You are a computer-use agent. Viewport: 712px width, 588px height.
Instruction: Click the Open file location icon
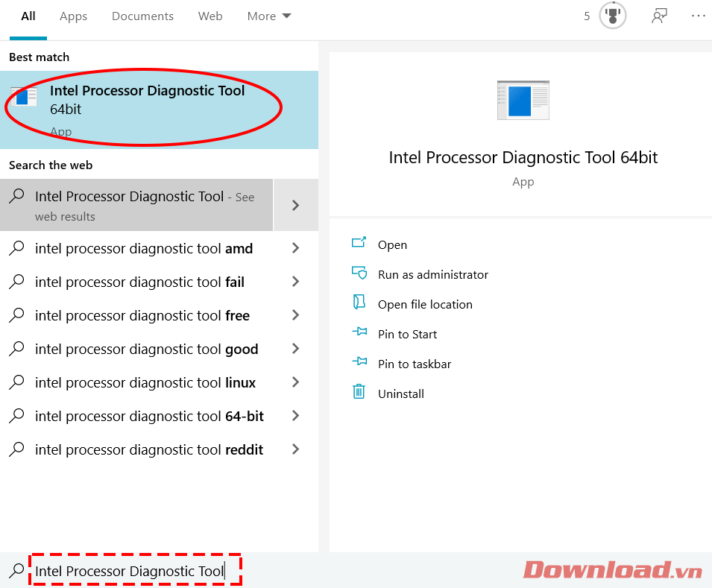click(x=359, y=303)
